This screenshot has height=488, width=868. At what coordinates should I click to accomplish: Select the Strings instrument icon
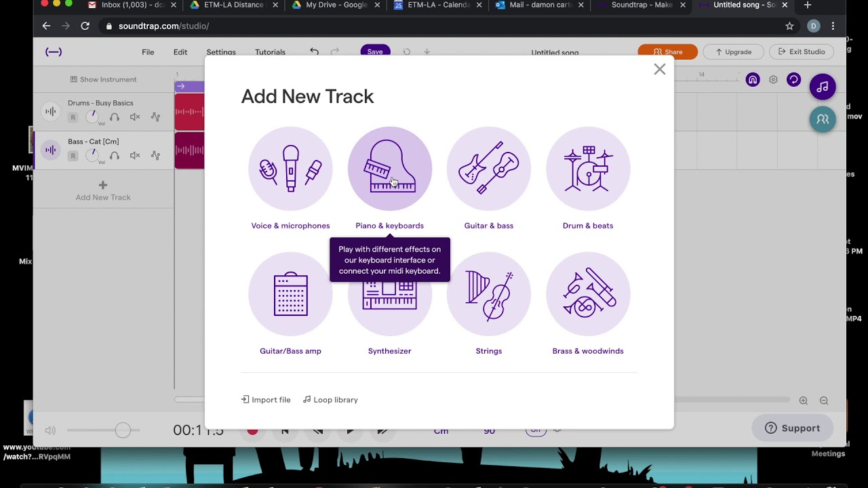[x=488, y=293]
